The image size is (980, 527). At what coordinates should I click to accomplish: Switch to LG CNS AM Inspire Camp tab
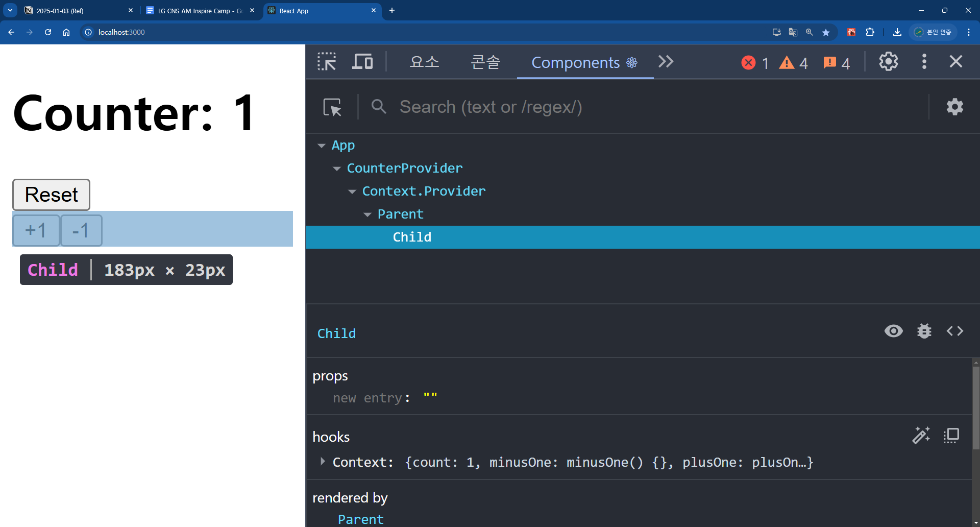199,11
